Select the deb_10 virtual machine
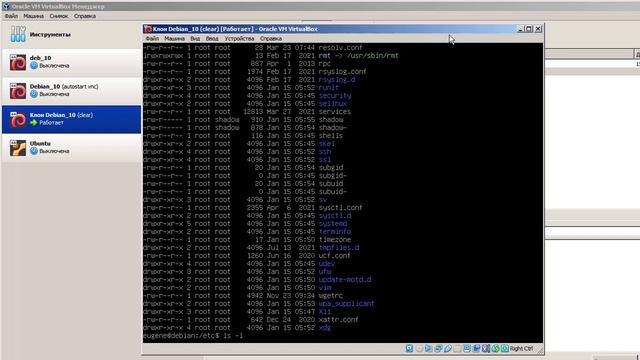The height and width of the screenshot is (360, 640). tap(71, 62)
